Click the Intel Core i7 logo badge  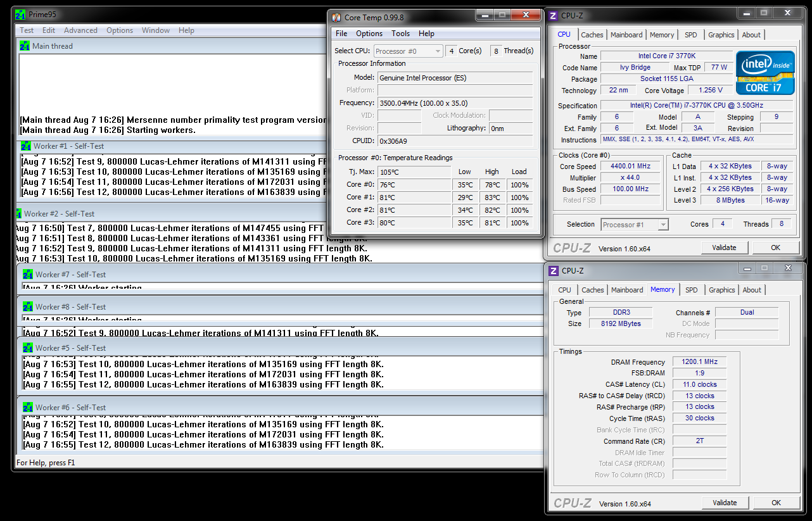(x=765, y=73)
